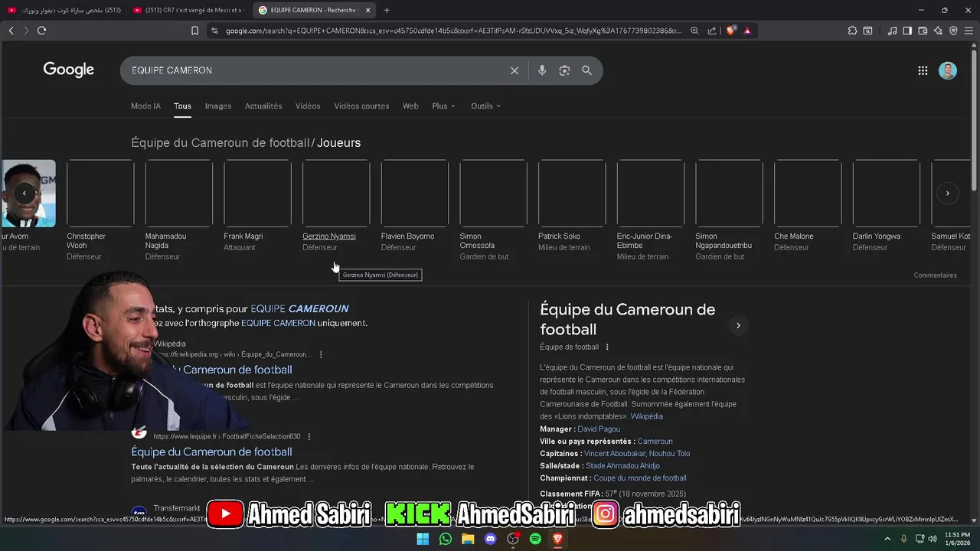Open the extensions puzzle icon
Image resolution: width=980 pixels, height=551 pixels.
(x=852, y=31)
